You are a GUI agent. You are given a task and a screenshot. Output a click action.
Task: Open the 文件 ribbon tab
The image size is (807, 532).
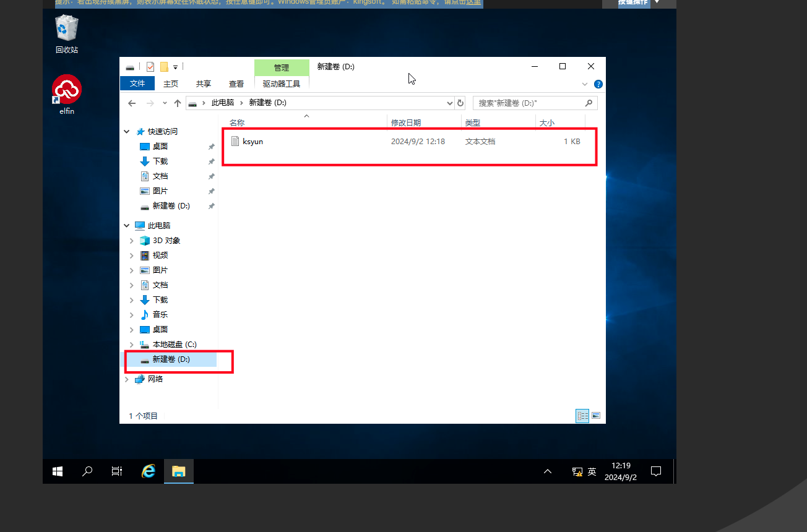pyautogui.click(x=137, y=84)
